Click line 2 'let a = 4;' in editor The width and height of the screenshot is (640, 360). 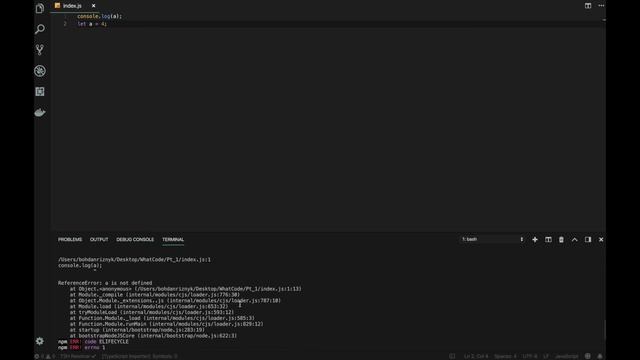point(92,24)
